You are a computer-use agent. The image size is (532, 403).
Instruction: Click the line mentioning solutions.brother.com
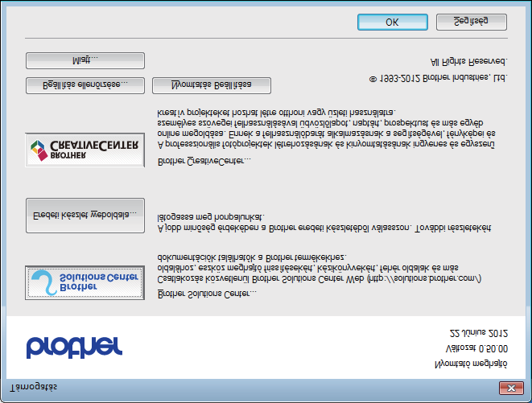coord(320,279)
